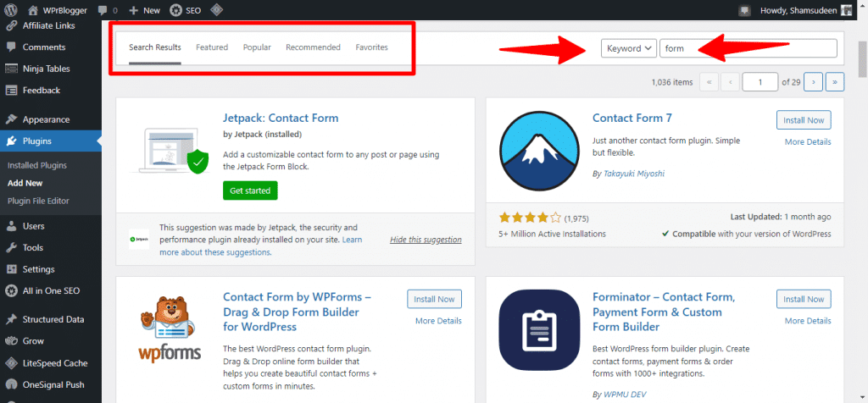Click the Feedback sidebar icon
The image size is (868, 403).
(10, 90)
